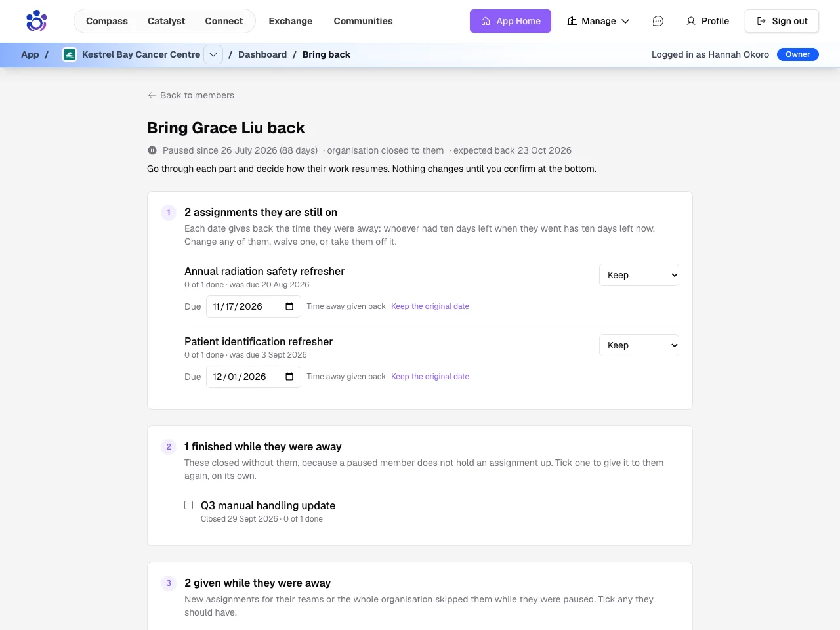This screenshot has height=630, width=840.
Task: Open the Profile page
Action: tap(707, 21)
